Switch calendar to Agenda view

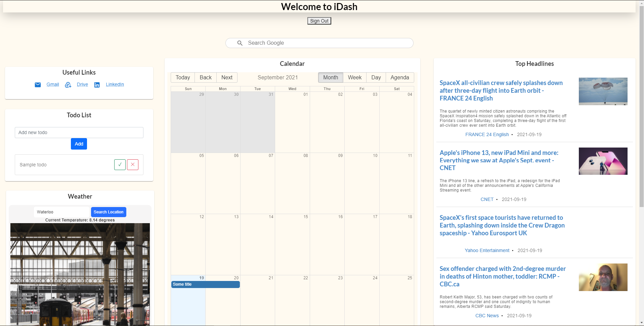[x=400, y=78]
